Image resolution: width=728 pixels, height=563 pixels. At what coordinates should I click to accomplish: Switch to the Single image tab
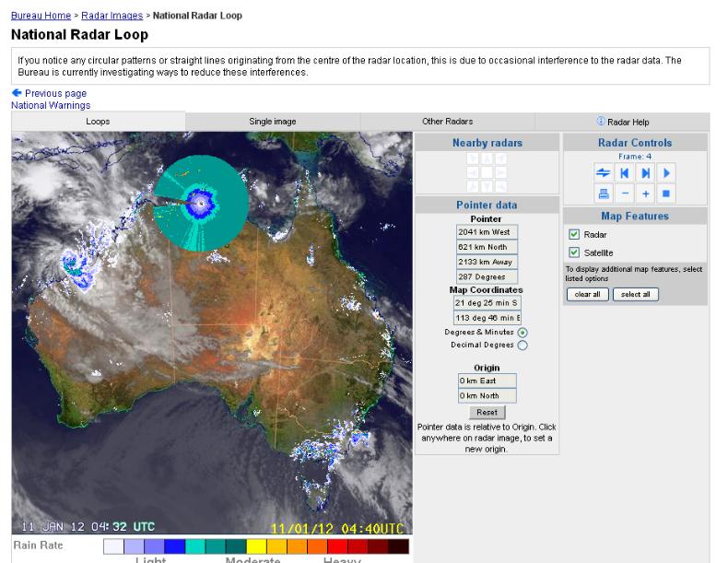point(273,122)
